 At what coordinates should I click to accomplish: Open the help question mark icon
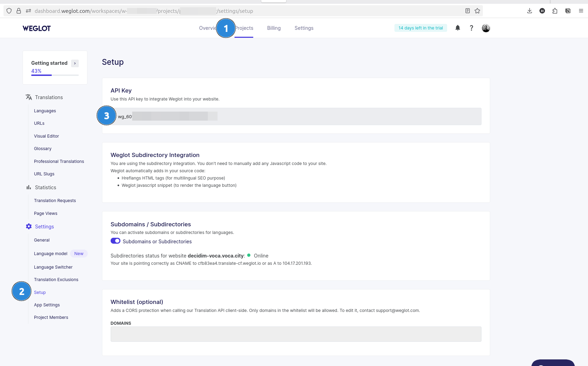point(471,28)
